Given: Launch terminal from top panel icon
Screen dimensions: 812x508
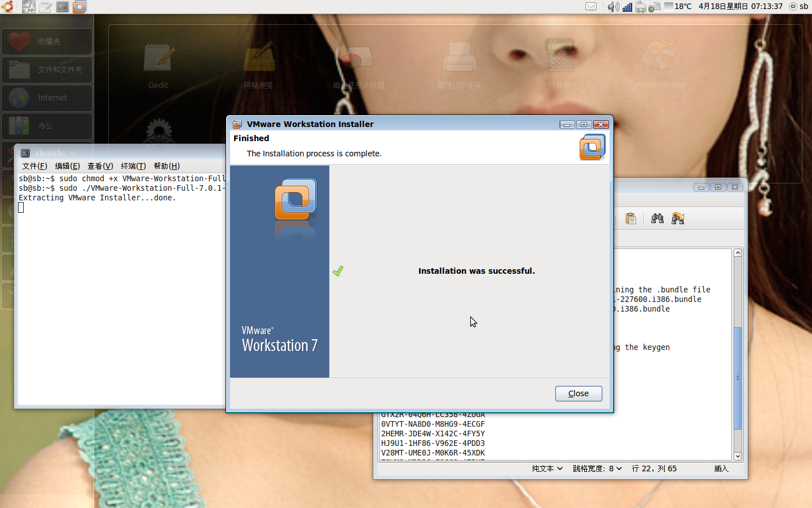Looking at the screenshot, I should tap(63, 7).
